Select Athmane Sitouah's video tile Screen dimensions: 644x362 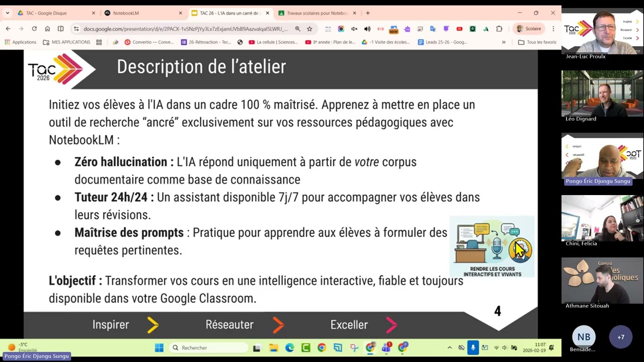click(x=602, y=281)
